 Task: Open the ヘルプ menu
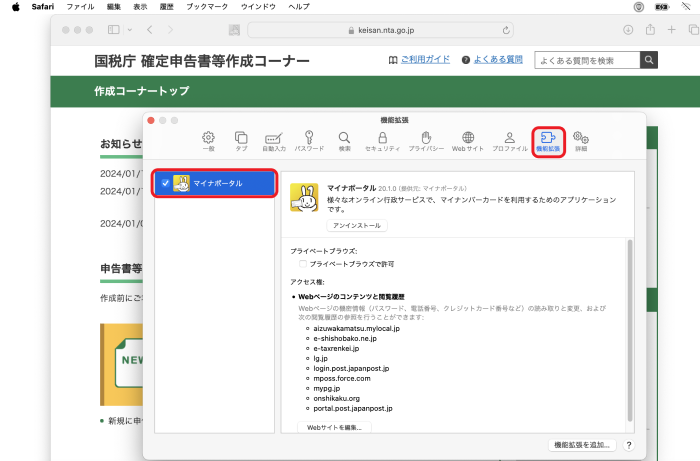[x=299, y=7]
